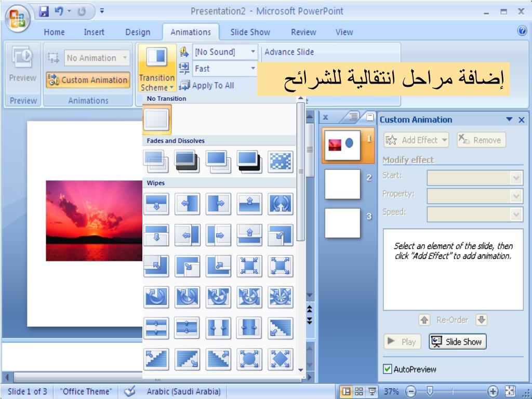Run spell check status bar icon
This screenshot has width=532, height=399.
pos(129,391)
